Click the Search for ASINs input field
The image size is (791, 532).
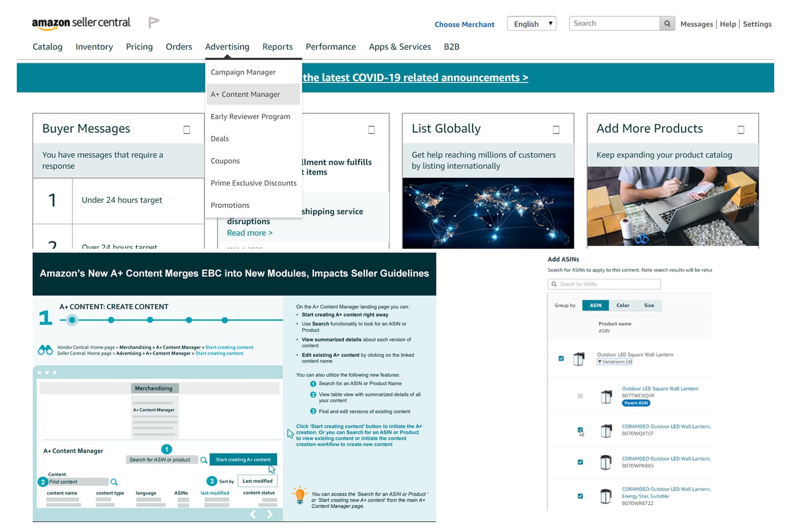[x=604, y=284]
